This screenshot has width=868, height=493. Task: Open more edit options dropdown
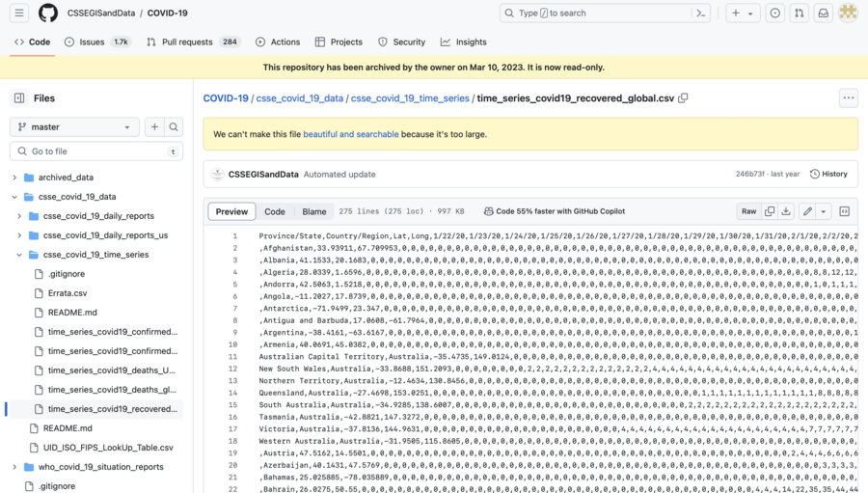coord(824,211)
